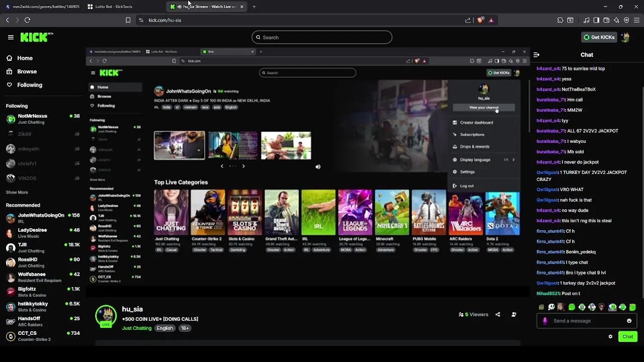This screenshot has height=362, width=644.
Task: Toggle the browser sidebar panel icon
Action: 596,20
